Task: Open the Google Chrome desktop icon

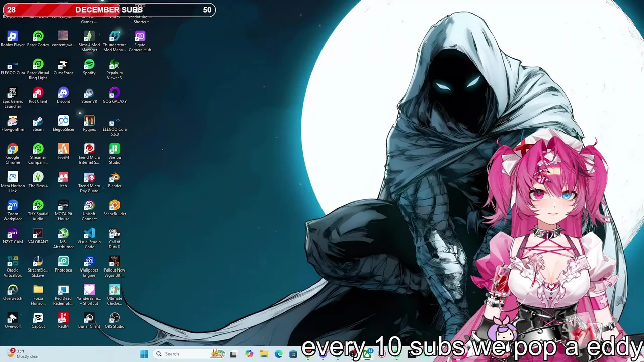Action: [13, 154]
